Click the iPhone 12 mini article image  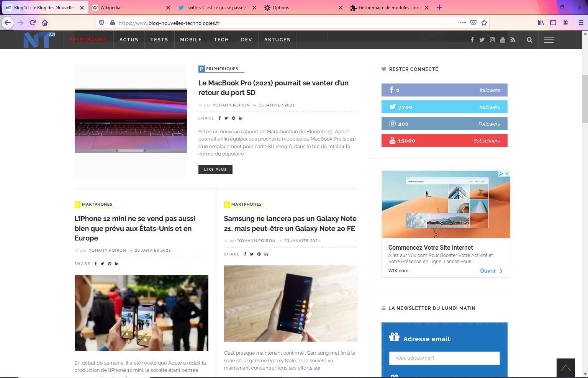pyautogui.click(x=141, y=313)
